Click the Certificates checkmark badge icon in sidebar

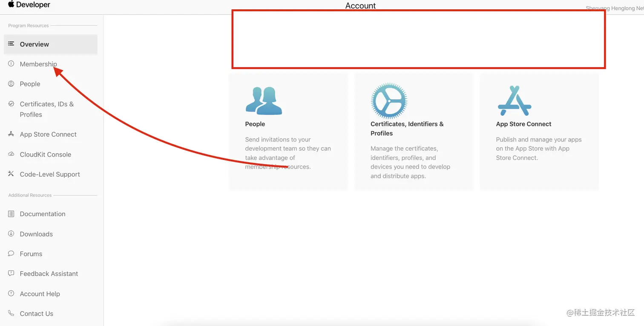click(x=11, y=103)
